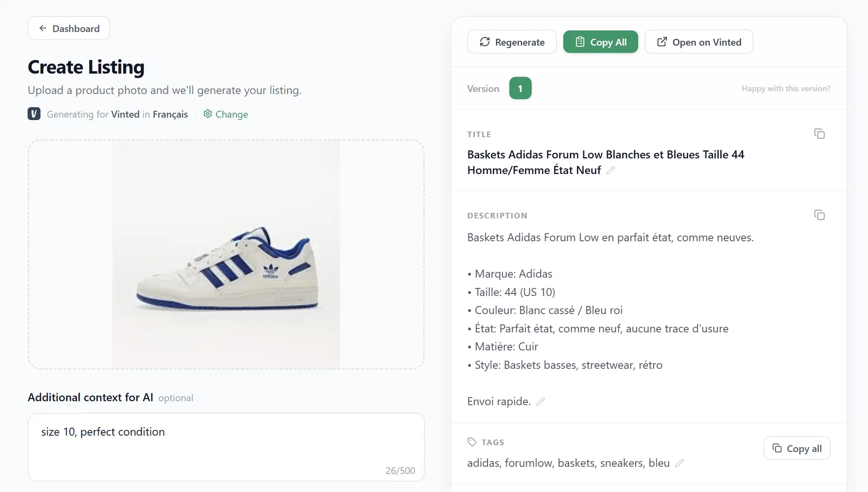Image resolution: width=868 pixels, height=492 pixels.
Task: Click the 'État: Parfait état' line
Action: 598,329
